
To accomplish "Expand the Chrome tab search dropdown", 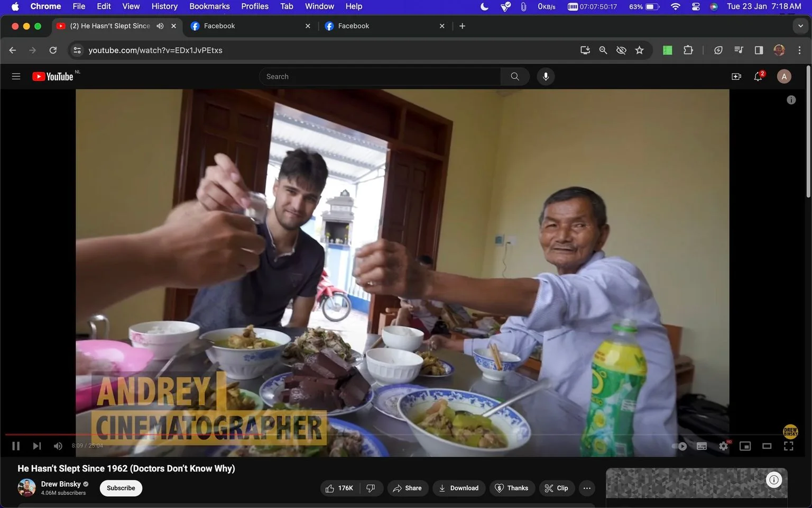I will [800, 26].
